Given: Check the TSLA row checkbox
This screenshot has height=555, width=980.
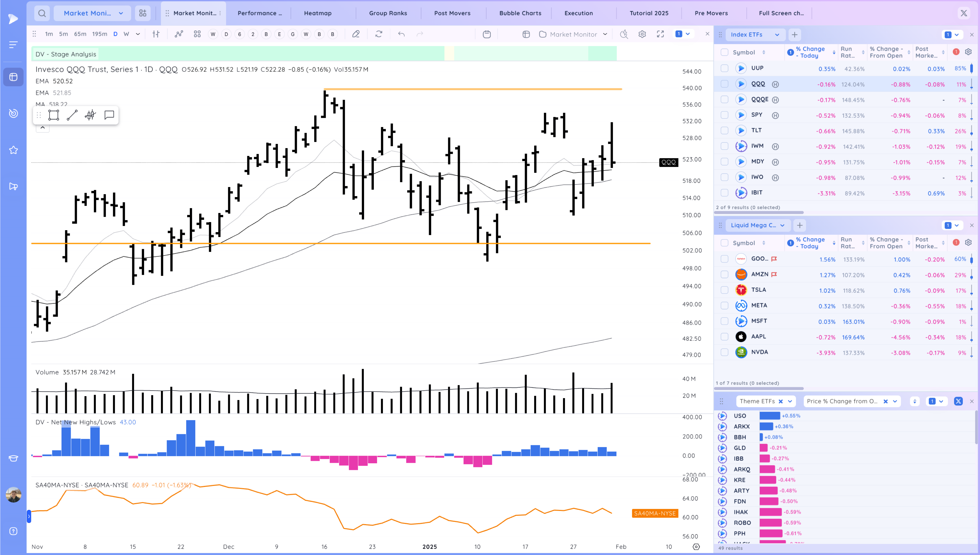Looking at the screenshot, I should (x=724, y=290).
